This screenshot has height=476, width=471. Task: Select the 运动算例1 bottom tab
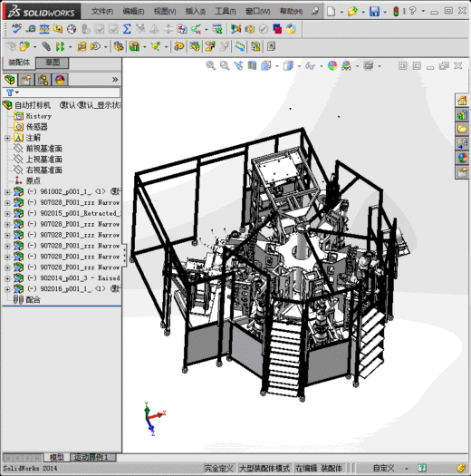click(x=91, y=457)
